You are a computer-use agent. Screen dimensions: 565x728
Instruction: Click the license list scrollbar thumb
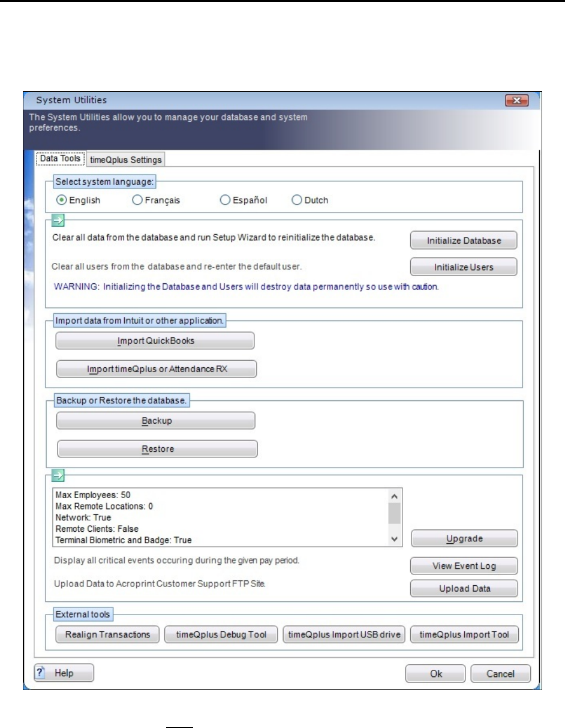pos(394,513)
